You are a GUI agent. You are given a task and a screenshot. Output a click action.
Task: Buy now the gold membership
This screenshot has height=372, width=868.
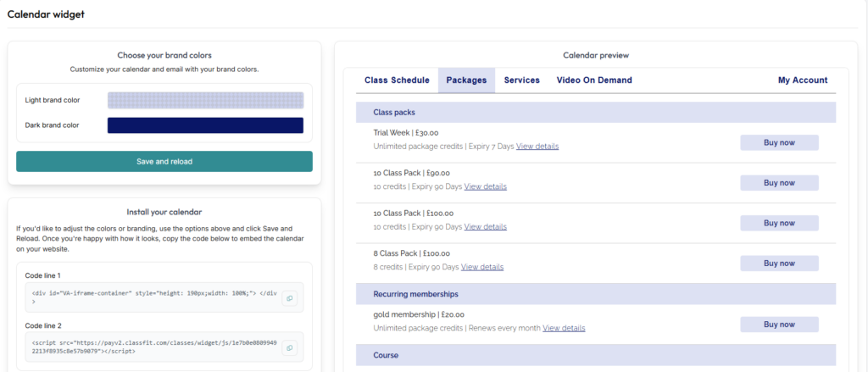[780, 325]
